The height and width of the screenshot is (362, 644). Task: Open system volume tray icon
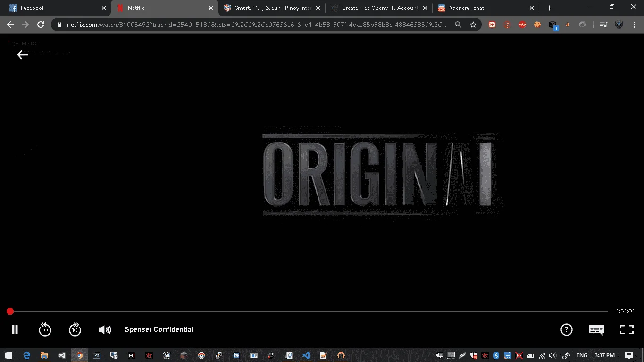(x=552, y=355)
